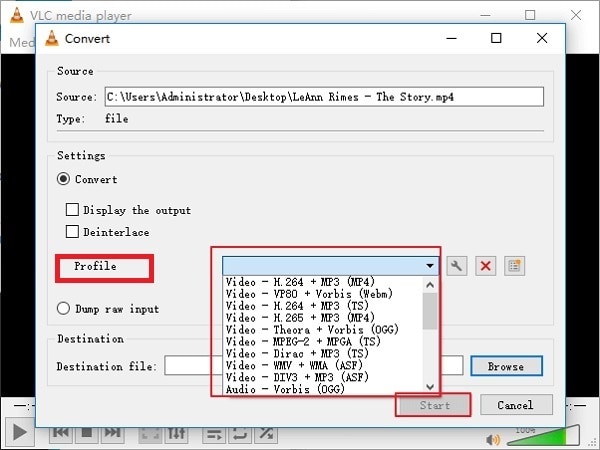
Task: Choose Video - Theora + Vorbis (OGG) profile
Action: (322, 330)
